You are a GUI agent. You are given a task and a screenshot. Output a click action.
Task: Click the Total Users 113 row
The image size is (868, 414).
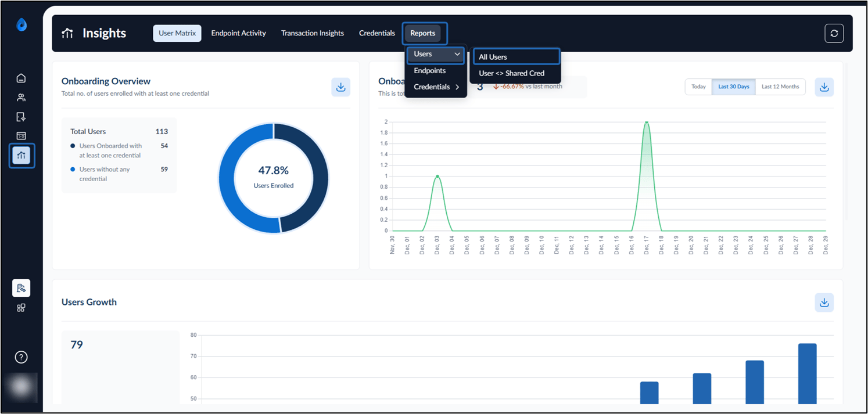pos(119,132)
